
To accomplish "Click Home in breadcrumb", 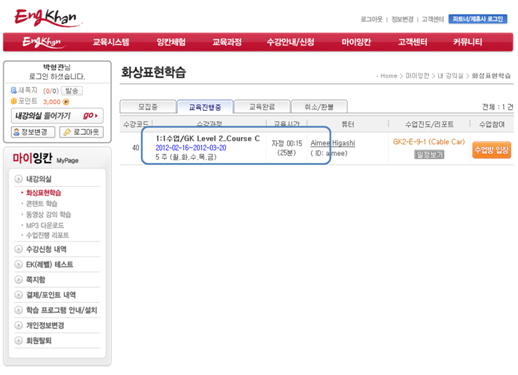I will point(389,76).
